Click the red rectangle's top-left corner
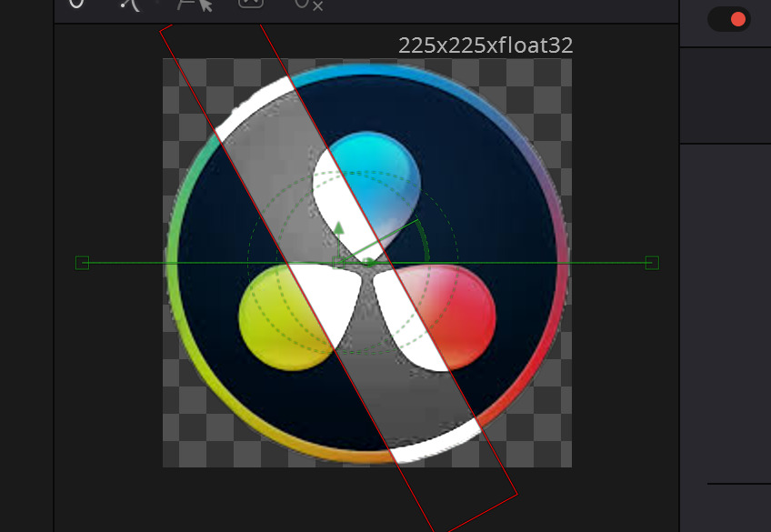This screenshot has width=771, height=532. [161, 31]
